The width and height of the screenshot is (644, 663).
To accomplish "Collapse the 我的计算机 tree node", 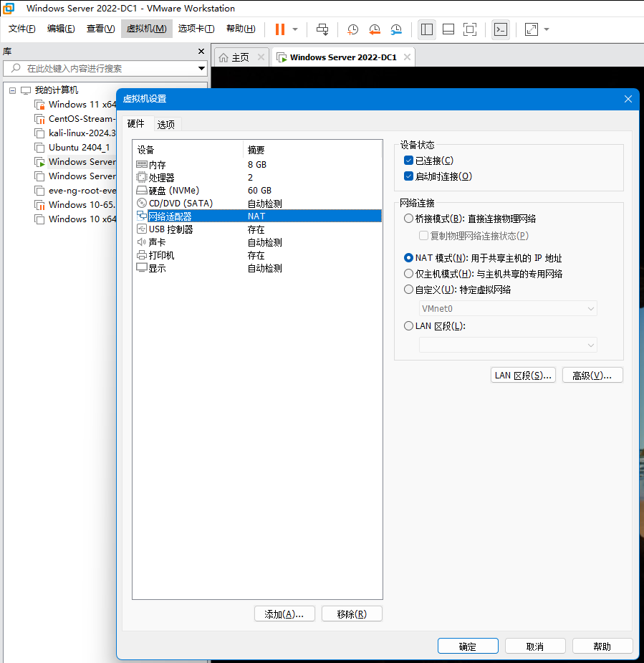I will (13, 90).
